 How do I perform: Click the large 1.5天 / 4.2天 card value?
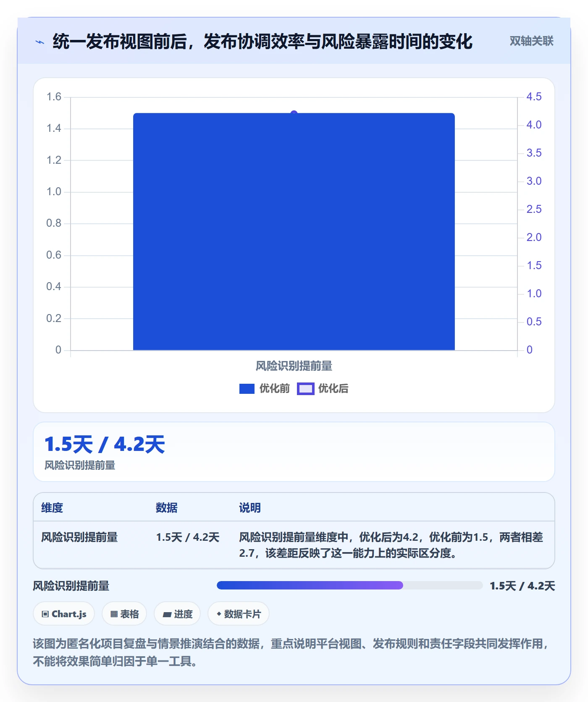[105, 444]
